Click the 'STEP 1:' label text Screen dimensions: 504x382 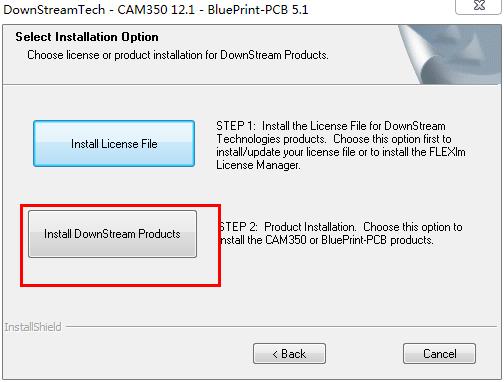(236, 126)
